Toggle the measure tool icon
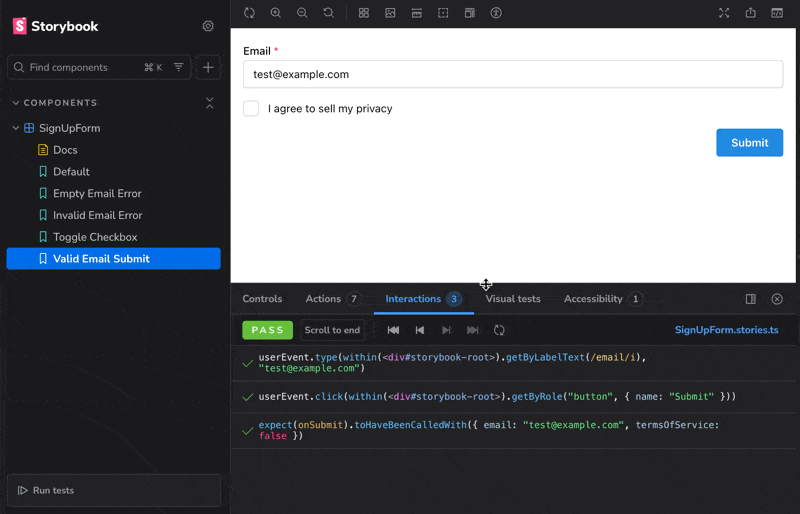This screenshot has width=800, height=514. tap(417, 13)
